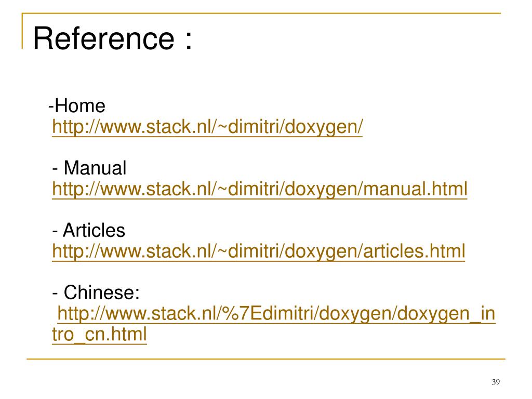Screen dimensions: 532x399
Task: Open the doxygen articles.html link
Action: pos(259,252)
